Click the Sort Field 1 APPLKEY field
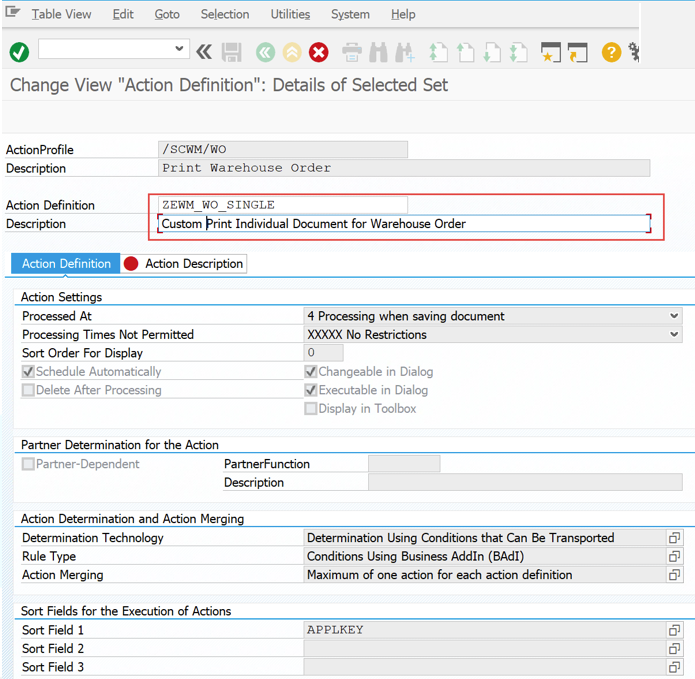Image resolution: width=695 pixels, height=679 pixels. 485,630
